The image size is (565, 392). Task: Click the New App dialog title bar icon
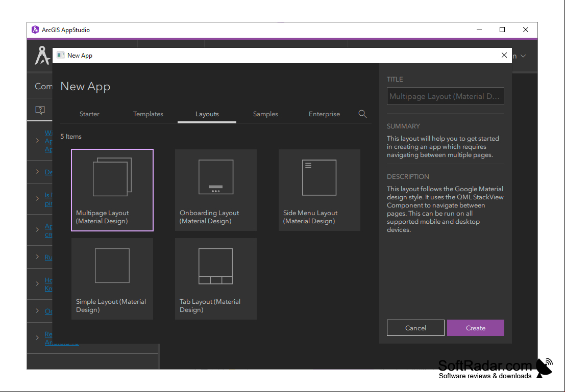(61, 55)
